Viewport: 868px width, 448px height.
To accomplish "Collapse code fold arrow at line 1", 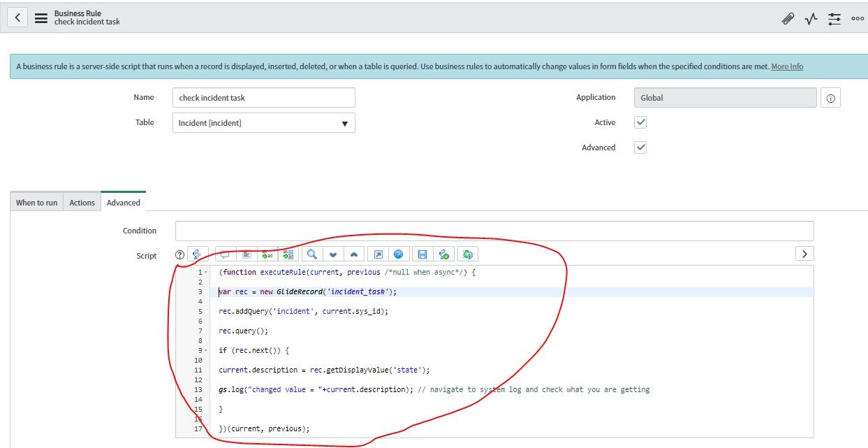I will point(206,273).
